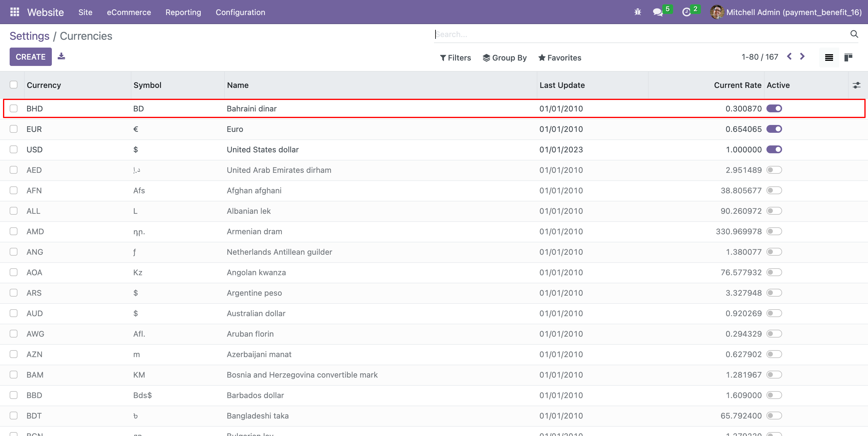The height and width of the screenshot is (436, 868).
Task: Click Netherlands Antillean guilder name
Action: coord(279,252)
